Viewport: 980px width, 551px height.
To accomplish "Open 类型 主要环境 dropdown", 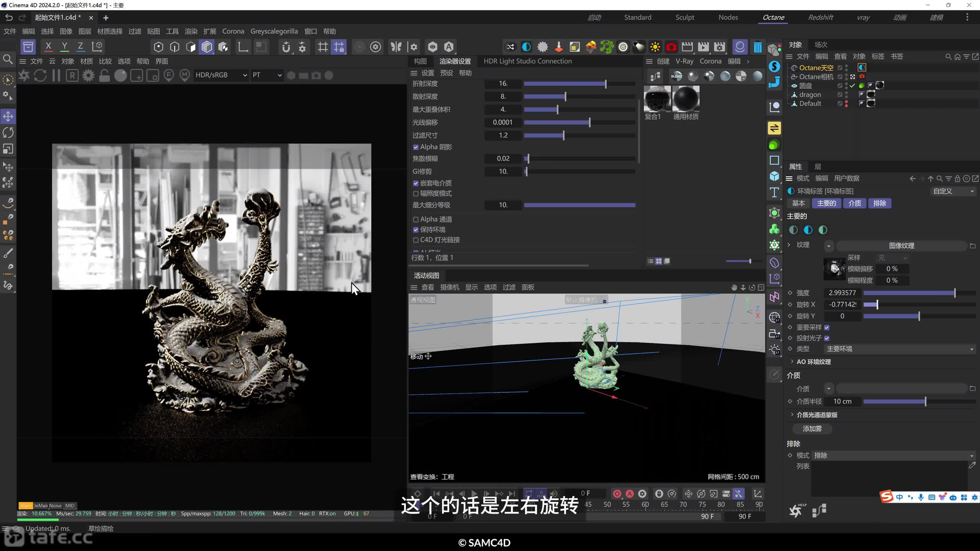I will click(x=900, y=349).
